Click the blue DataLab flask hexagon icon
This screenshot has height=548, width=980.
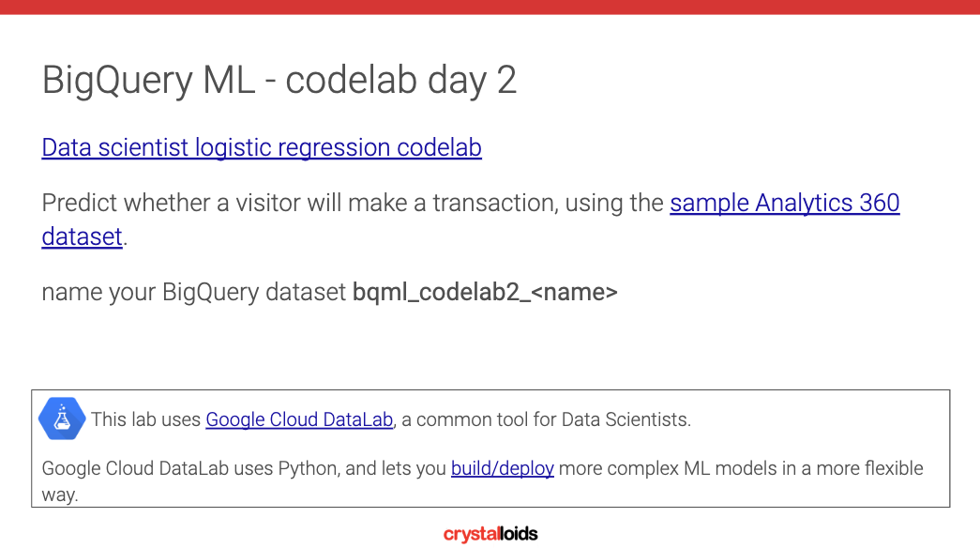pyautogui.click(x=62, y=419)
